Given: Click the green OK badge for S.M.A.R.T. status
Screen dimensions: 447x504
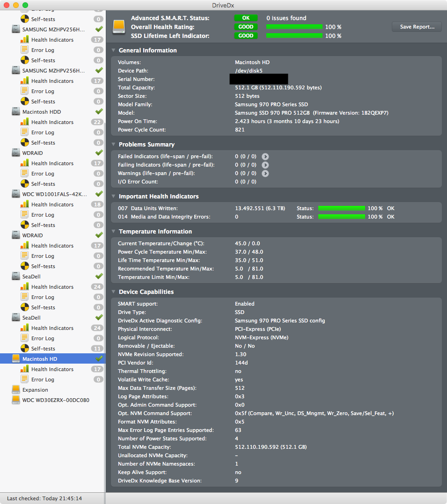Looking at the screenshot, I should pyautogui.click(x=246, y=18).
